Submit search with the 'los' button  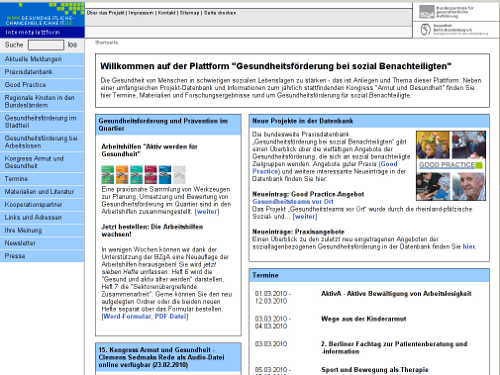click(x=72, y=45)
